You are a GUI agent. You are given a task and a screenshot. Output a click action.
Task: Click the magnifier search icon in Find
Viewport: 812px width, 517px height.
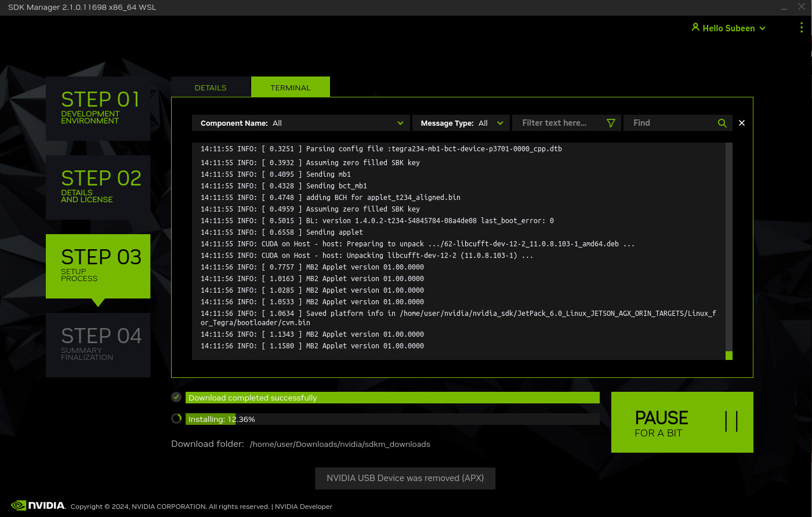tap(722, 123)
